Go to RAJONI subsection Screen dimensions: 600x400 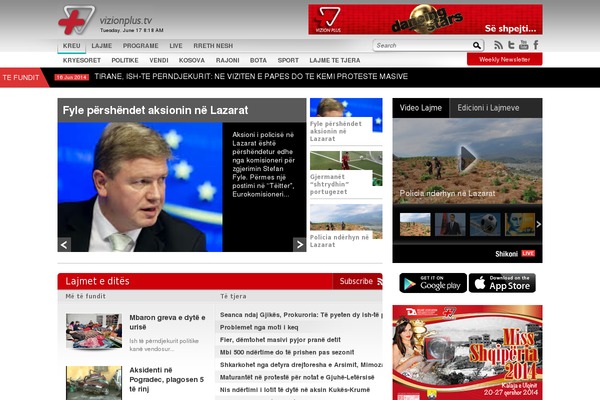point(227,60)
